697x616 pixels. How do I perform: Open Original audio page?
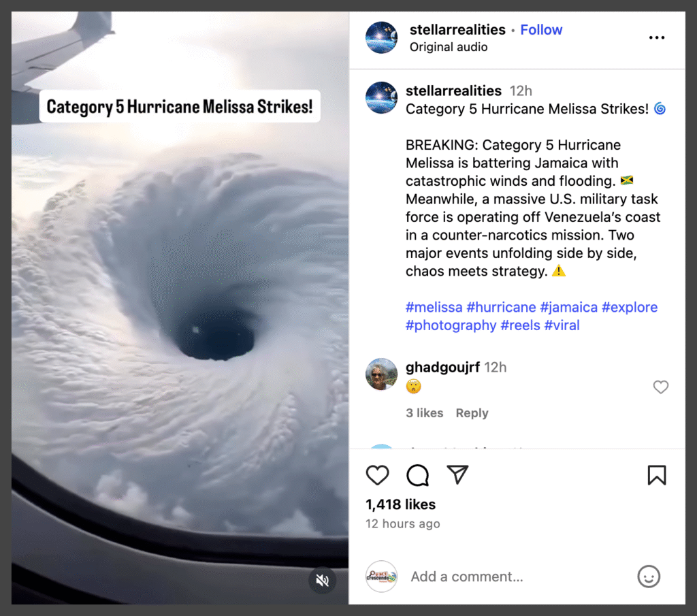(448, 47)
